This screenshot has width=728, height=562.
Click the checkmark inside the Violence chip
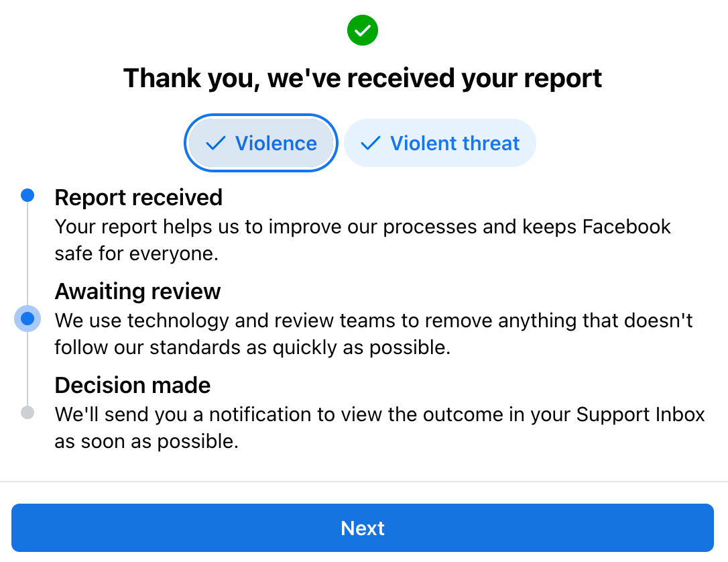coord(216,143)
